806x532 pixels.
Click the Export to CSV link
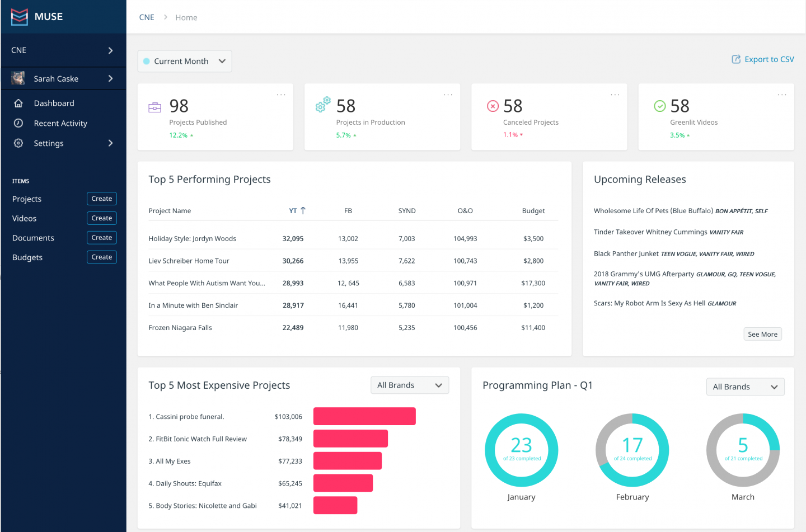coord(769,59)
